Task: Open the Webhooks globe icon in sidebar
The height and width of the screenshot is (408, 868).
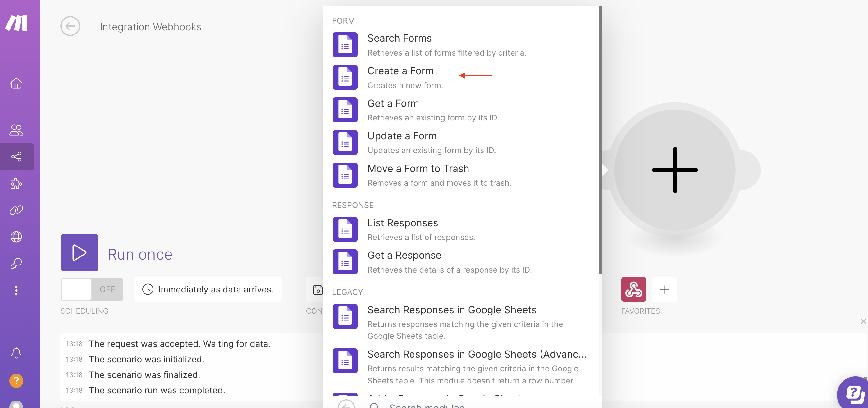Action: pos(16,237)
